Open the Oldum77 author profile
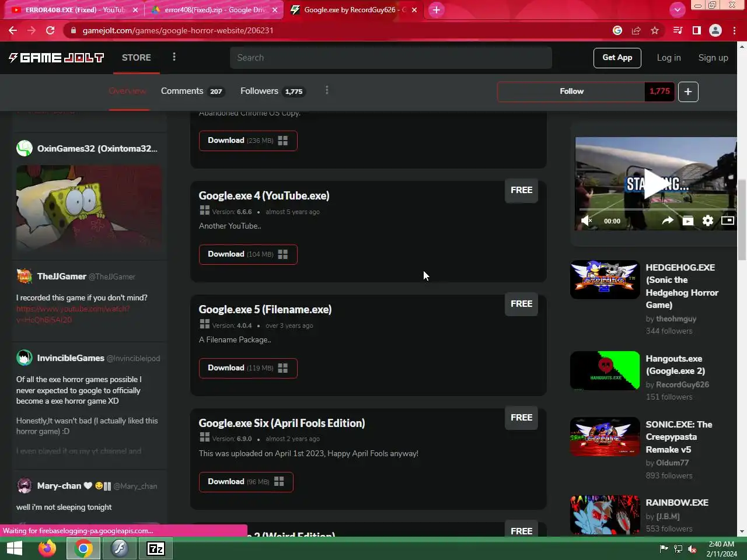Image resolution: width=747 pixels, height=560 pixels. tap(672, 463)
